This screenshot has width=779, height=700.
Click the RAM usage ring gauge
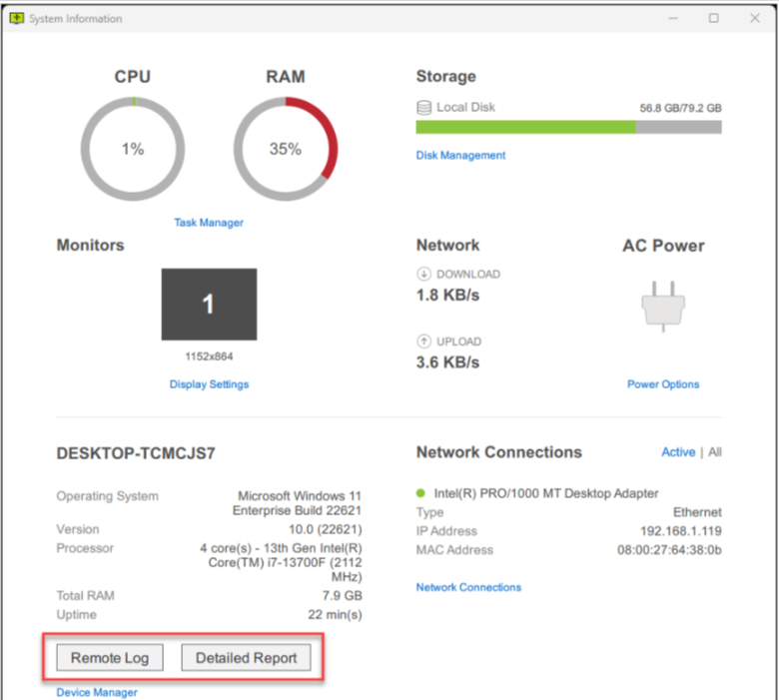(x=285, y=149)
